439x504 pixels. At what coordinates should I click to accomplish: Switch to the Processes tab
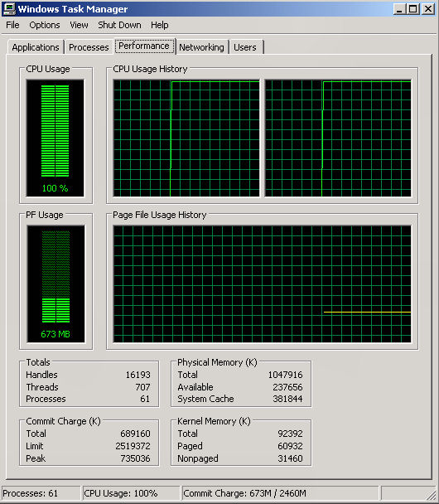click(89, 47)
